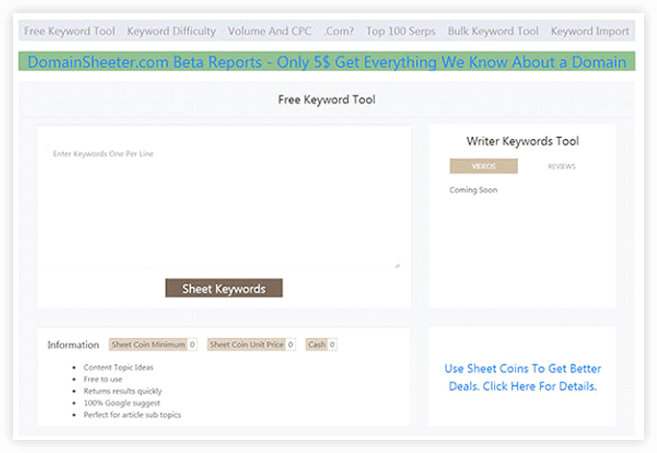The width and height of the screenshot is (657, 453).
Task: Open the Keyword Import page
Action: 590,31
